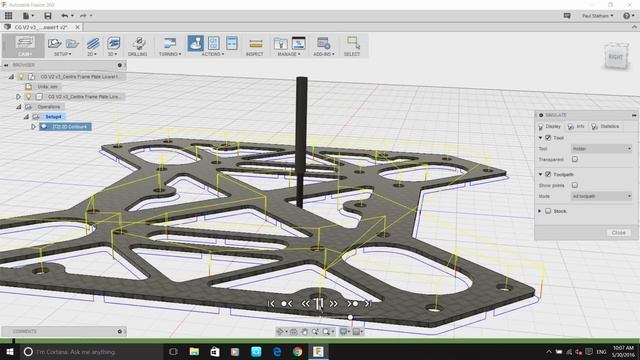640x360 pixels.
Task: Expand the 2D Contour4 operation arrow
Action: [33, 127]
